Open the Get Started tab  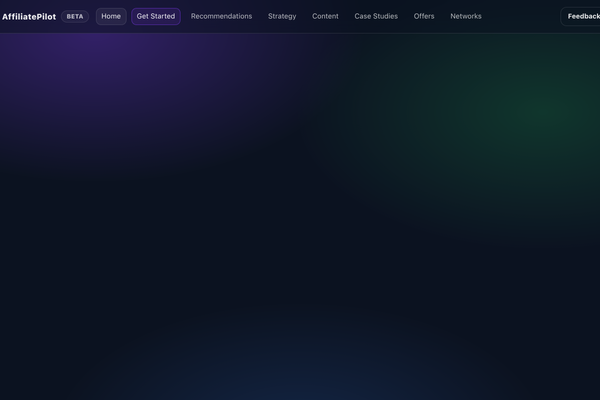point(156,16)
